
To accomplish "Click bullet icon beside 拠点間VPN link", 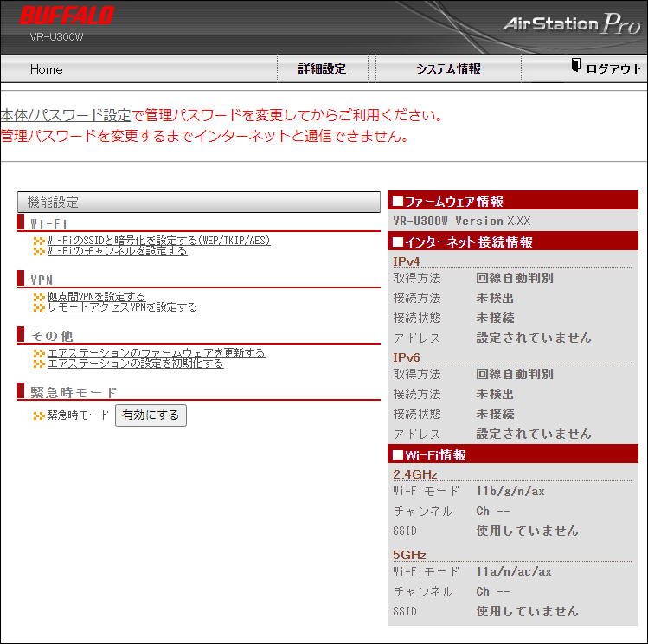I will click(x=38, y=297).
